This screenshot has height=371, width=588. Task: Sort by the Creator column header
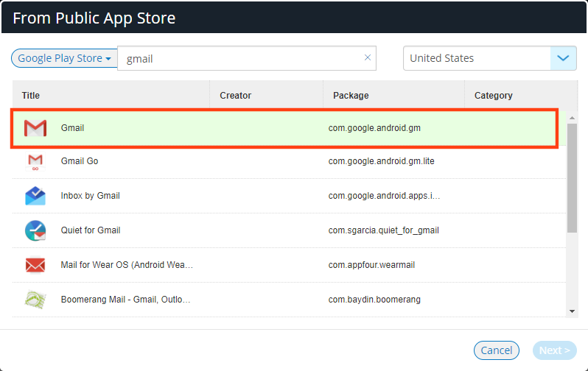(236, 96)
